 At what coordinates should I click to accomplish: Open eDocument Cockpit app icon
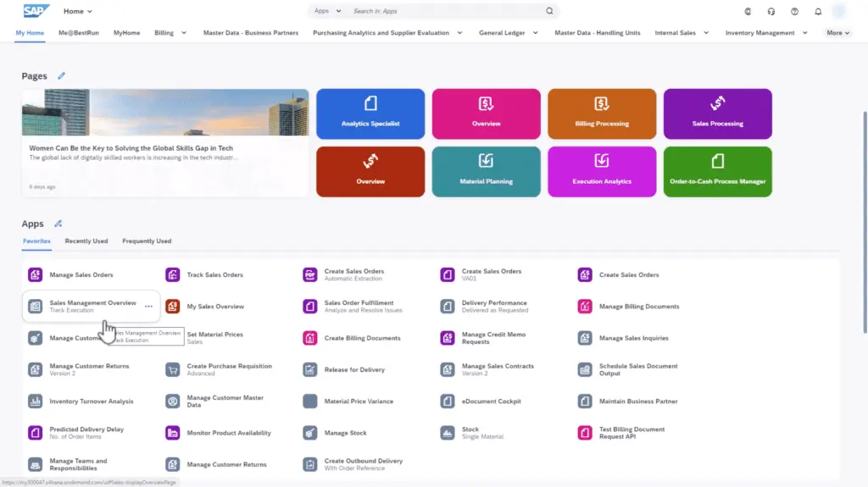click(x=448, y=401)
